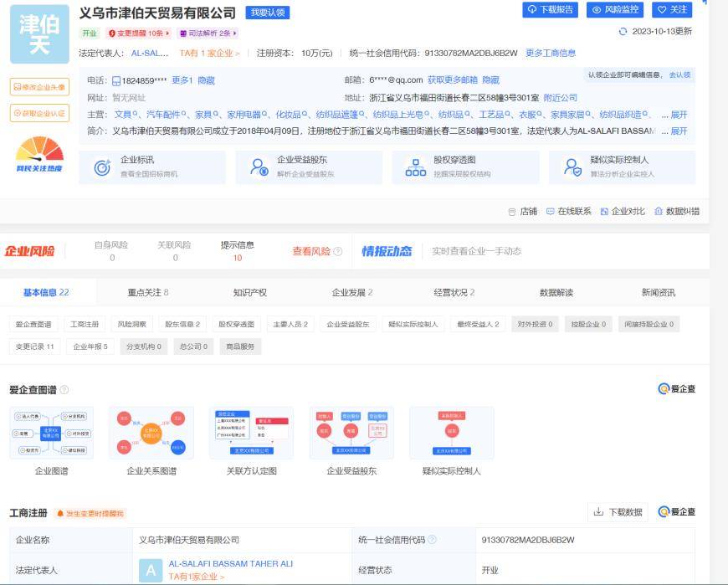Click the 爱企查 logo beside 下载数据
This screenshot has width=728, height=585.
[x=677, y=511]
